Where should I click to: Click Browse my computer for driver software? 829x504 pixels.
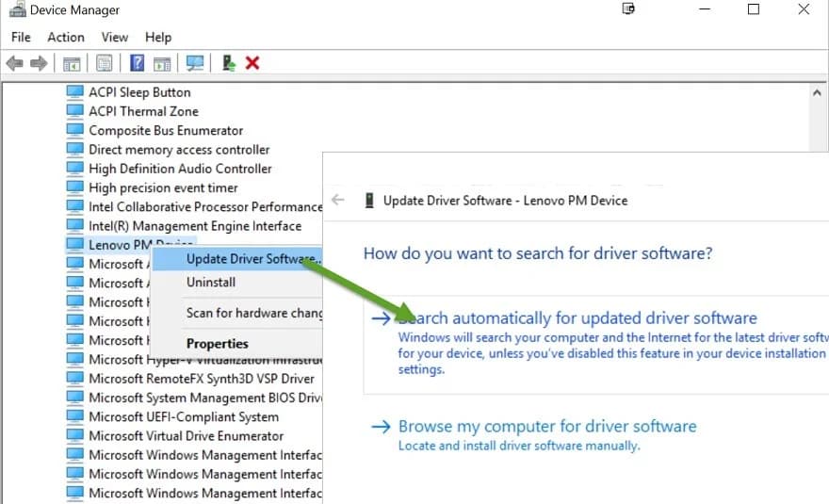pyautogui.click(x=546, y=427)
